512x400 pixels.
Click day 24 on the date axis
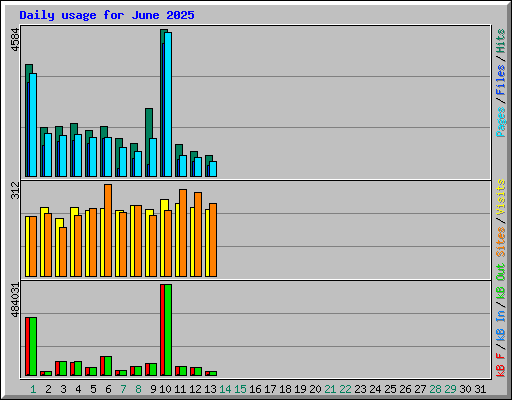[375, 389]
